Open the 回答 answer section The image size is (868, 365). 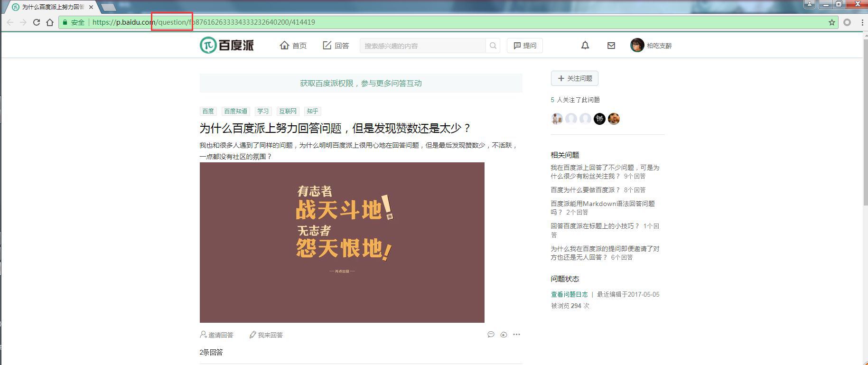(336, 46)
